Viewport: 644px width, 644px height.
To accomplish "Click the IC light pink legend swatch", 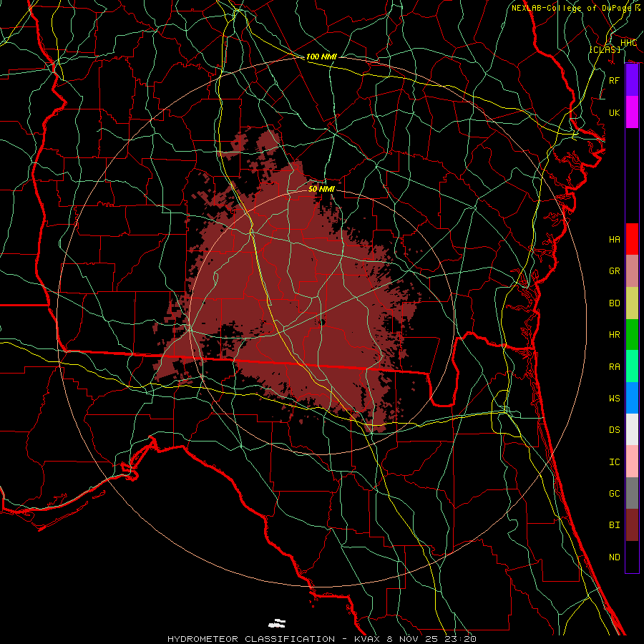I will point(632,462).
